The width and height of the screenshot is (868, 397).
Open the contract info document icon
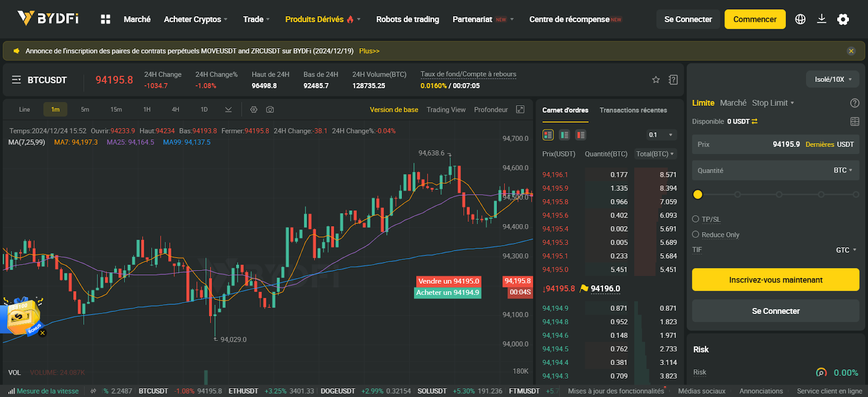point(673,80)
